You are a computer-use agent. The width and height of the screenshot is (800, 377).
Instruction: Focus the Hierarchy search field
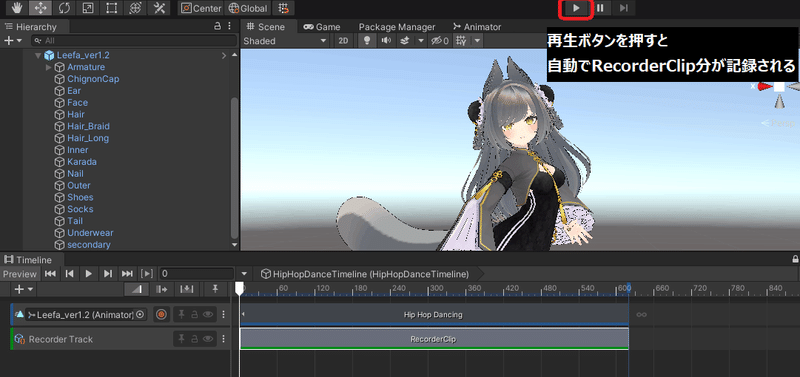tap(134, 40)
